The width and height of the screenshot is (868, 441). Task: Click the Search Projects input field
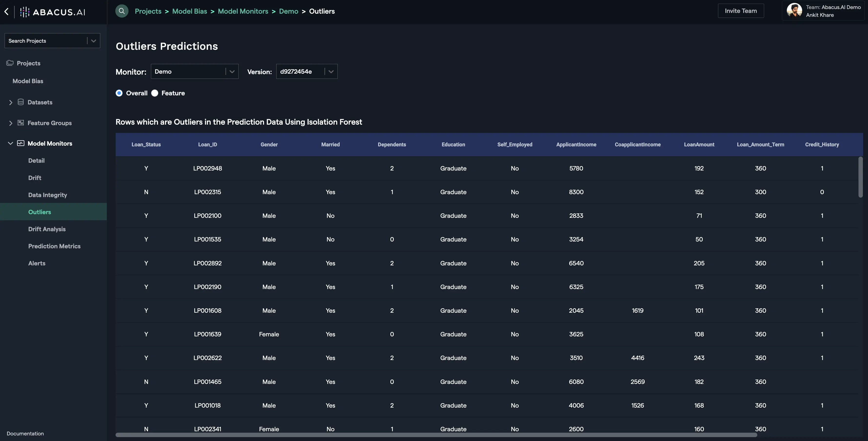[46, 41]
